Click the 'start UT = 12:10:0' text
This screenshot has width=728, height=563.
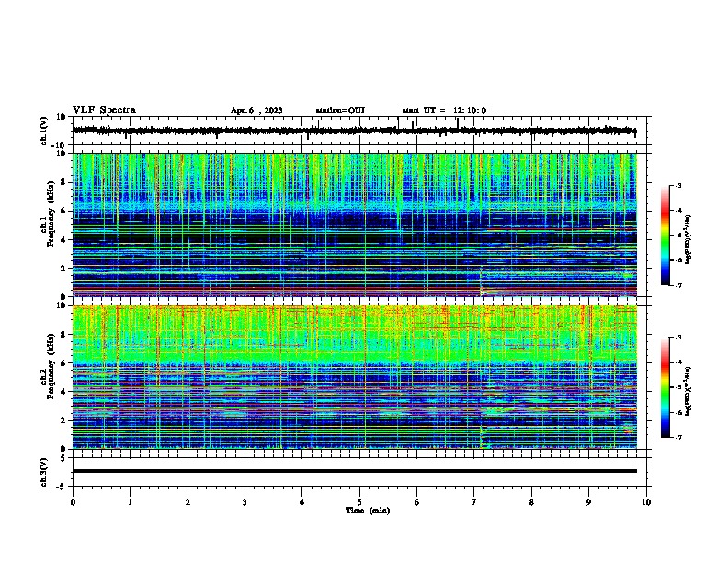click(444, 110)
